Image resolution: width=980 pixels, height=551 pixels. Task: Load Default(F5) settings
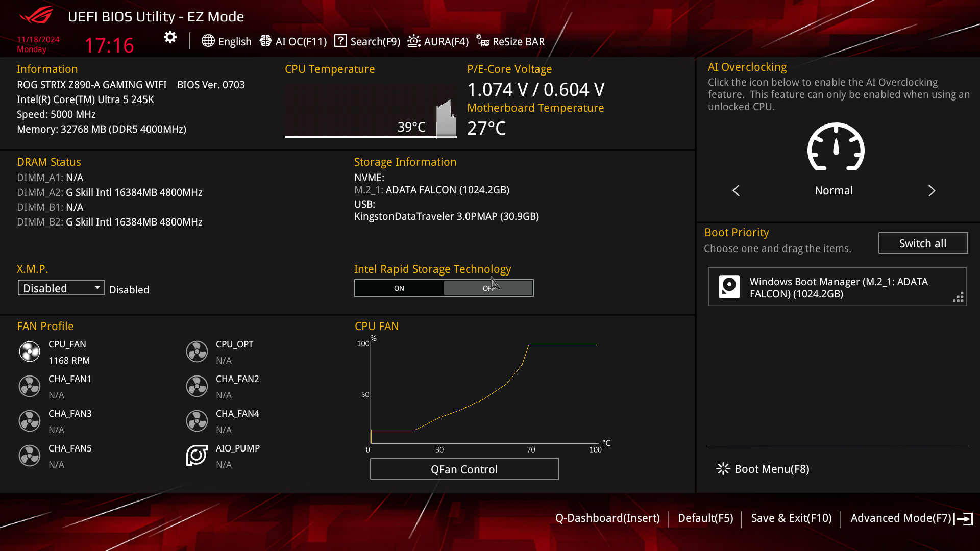[x=705, y=518]
